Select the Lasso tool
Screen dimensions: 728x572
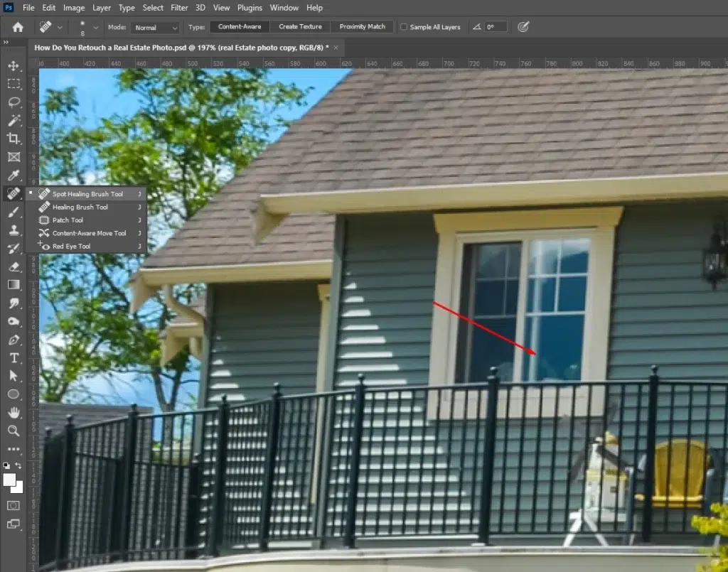(13, 102)
